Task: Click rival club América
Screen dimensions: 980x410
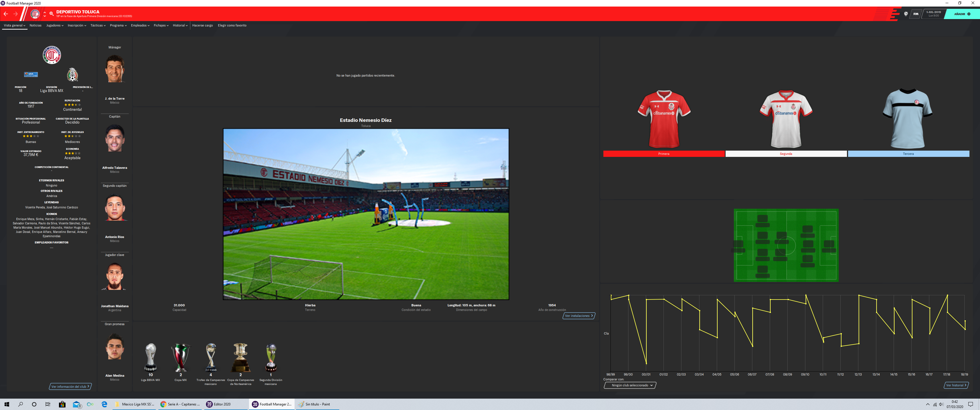Action: 52,196
